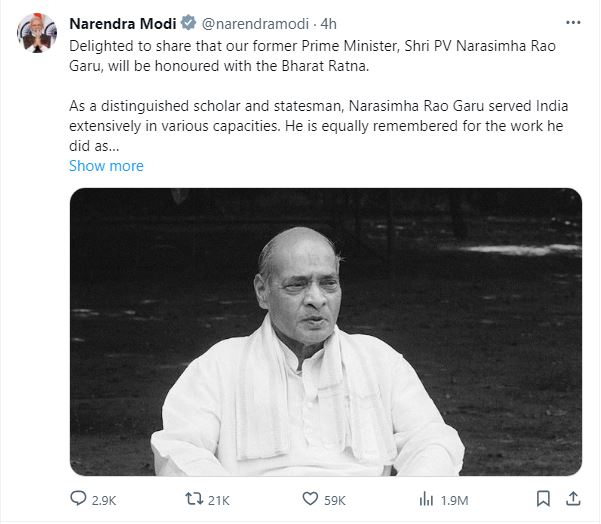Click the 21K reposts count
Viewport: 601px width, 524px height.
tap(219, 499)
